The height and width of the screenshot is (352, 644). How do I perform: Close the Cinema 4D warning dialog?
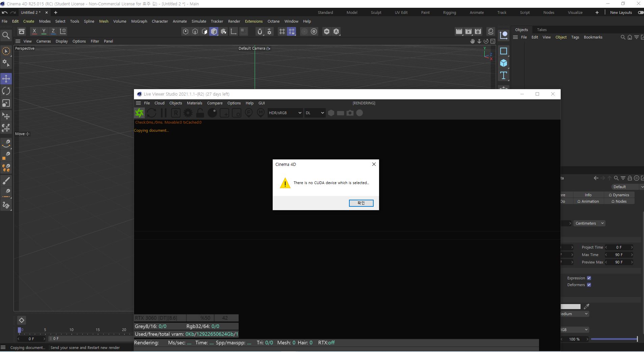(x=374, y=164)
